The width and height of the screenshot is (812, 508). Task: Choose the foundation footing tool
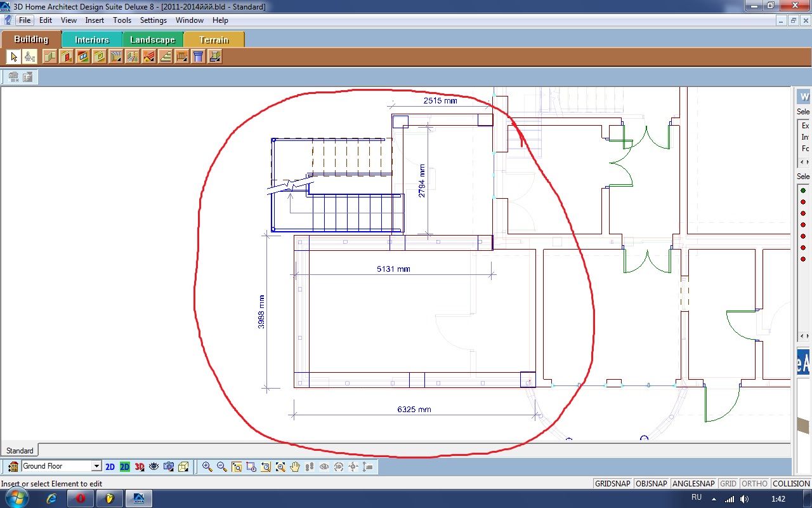tap(215, 57)
